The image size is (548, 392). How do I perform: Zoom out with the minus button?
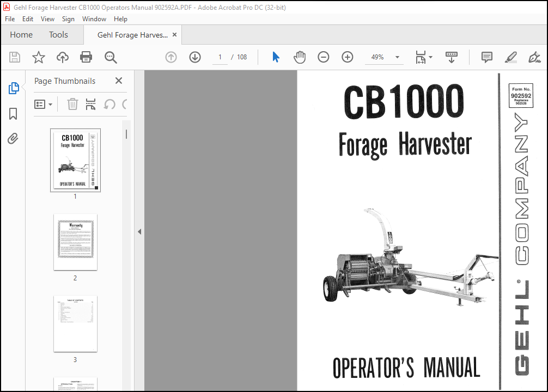click(323, 57)
